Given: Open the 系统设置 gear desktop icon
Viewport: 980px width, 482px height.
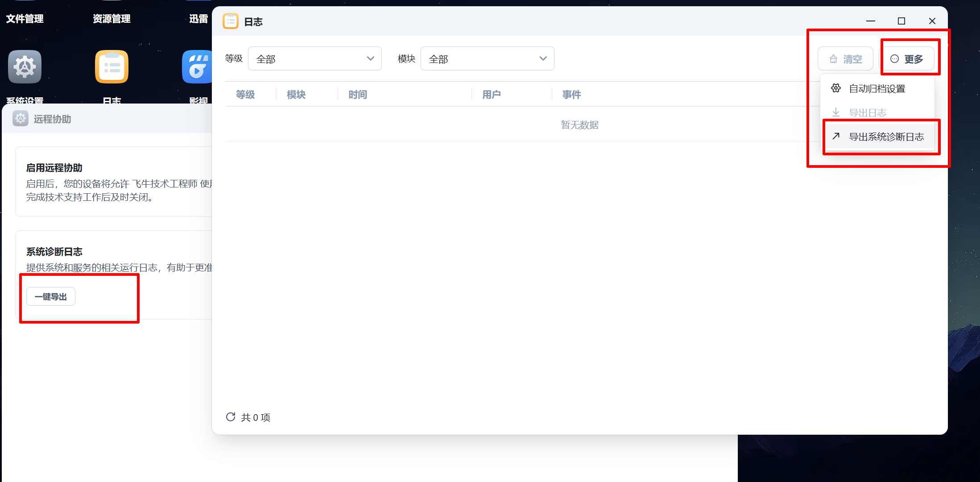Looking at the screenshot, I should click(25, 67).
